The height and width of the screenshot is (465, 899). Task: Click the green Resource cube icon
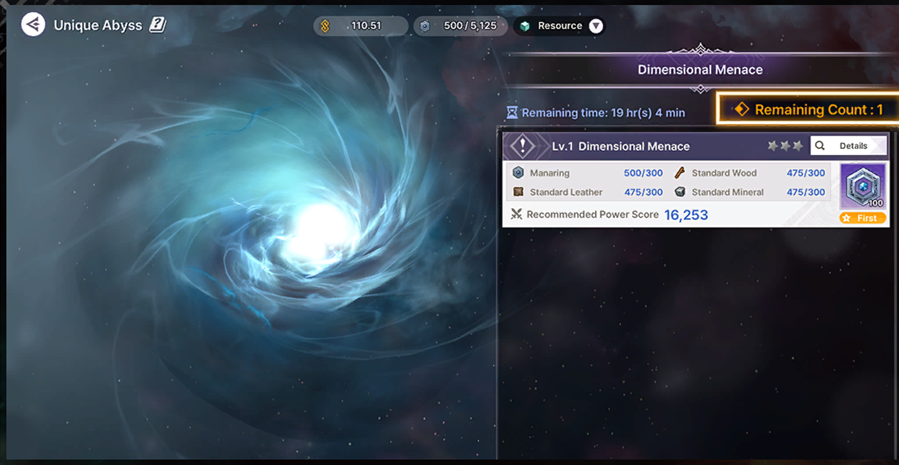[525, 26]
